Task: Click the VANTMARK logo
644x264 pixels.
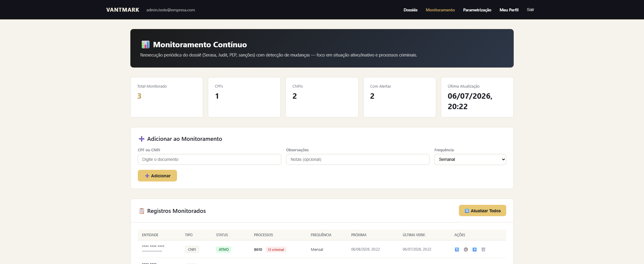Action: pos(123,10)
